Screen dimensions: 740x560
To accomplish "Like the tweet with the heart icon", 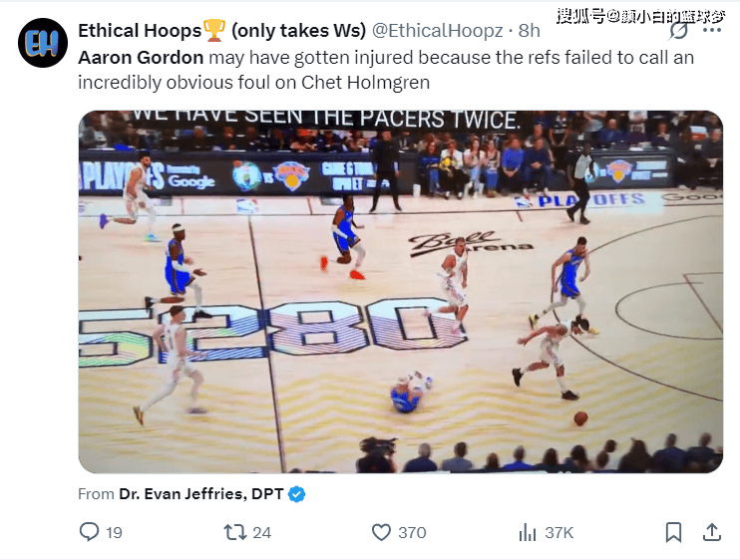I will coord(381,532).
